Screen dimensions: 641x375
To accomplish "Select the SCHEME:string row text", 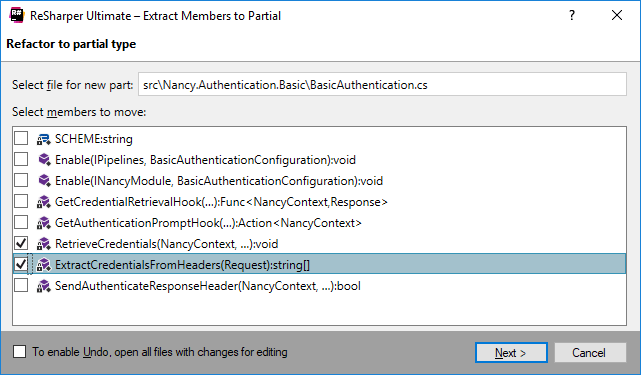I will [x=94, y=139].
